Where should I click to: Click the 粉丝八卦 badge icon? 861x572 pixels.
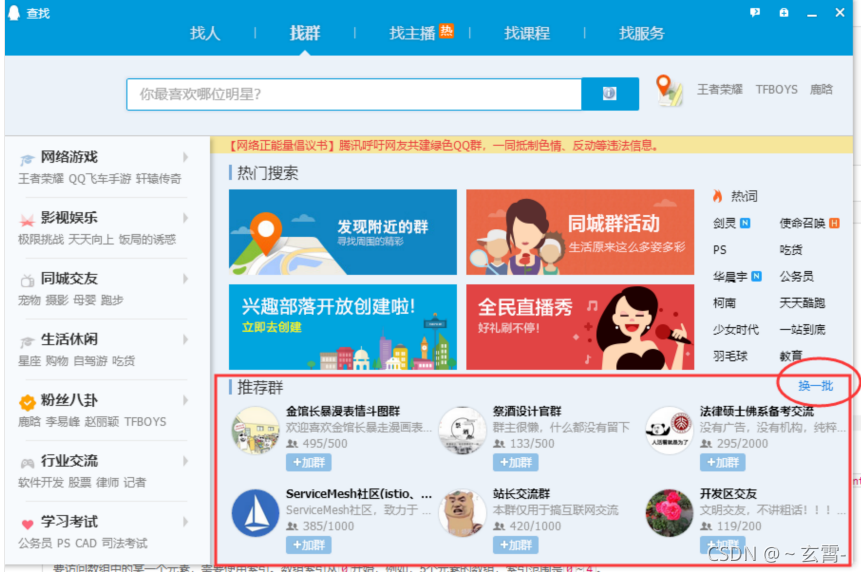point(27,402)
